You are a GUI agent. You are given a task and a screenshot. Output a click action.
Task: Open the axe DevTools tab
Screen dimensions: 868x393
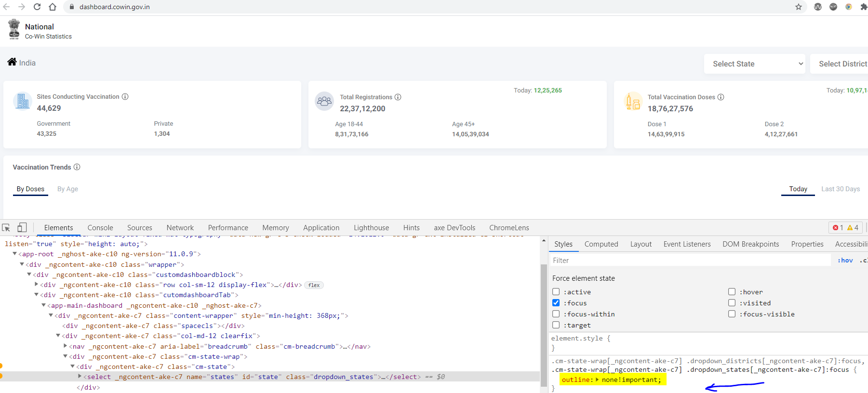click(454, 228)
